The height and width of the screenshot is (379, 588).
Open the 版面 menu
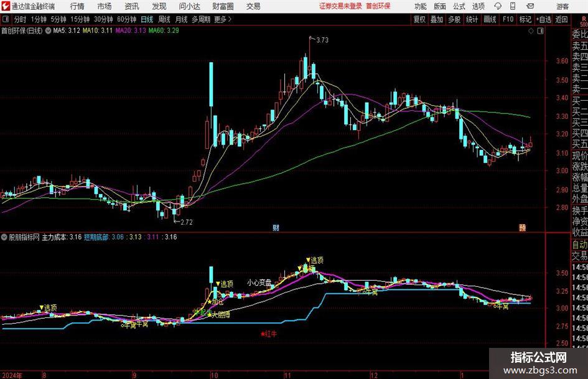440,6
